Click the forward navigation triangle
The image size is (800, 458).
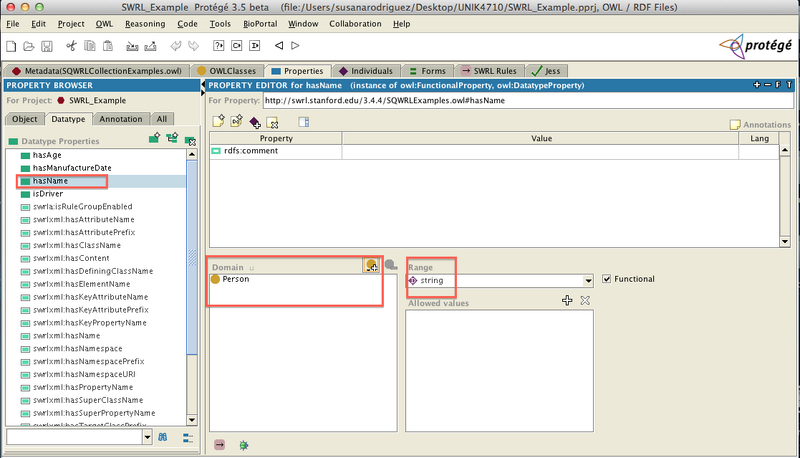coord(295,46)
